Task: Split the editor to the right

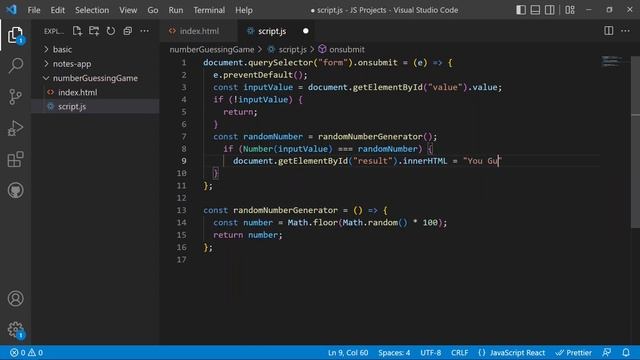Action: [609, 31]
